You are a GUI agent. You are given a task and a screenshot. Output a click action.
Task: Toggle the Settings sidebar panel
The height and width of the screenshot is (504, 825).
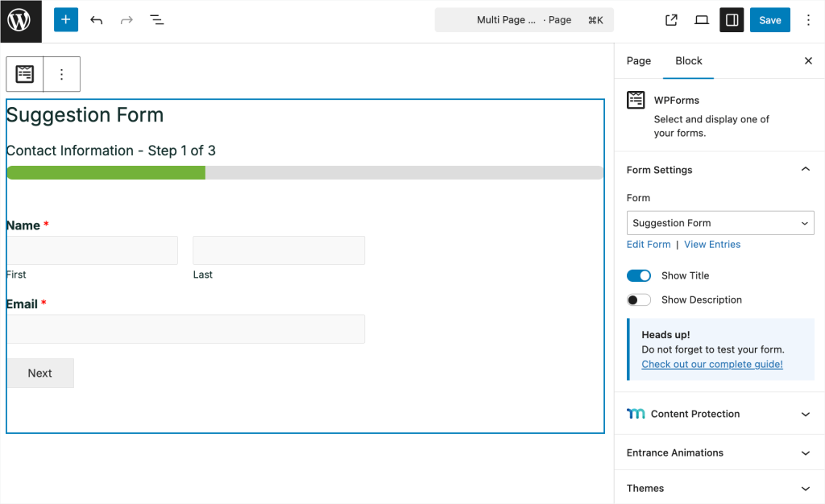pyautogui.click(x=732, y=19)
